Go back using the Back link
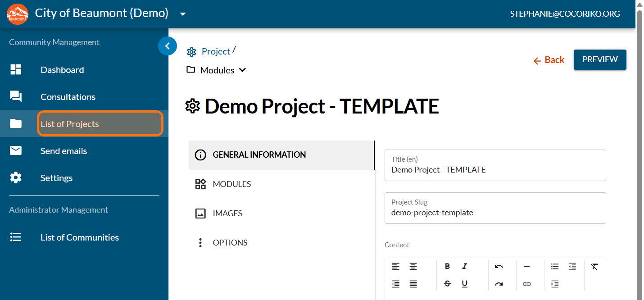The image size is (644, 300). pos(549,60)
